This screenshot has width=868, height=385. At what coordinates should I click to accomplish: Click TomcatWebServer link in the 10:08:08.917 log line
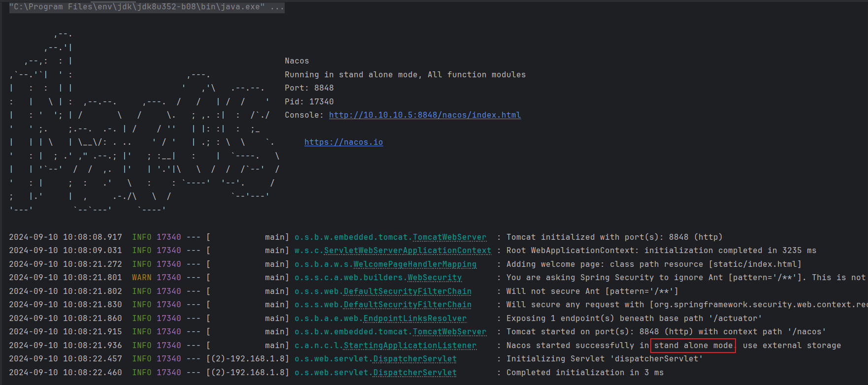449,237
